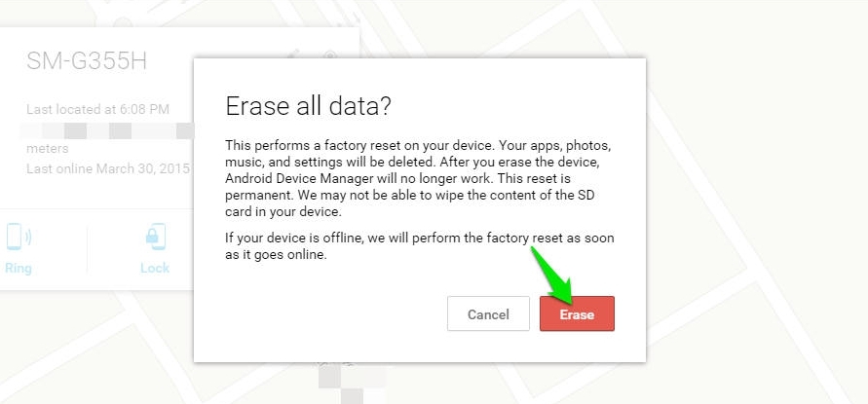Click the rename pencil icon beside SM-G355H
868x404 pixels.
click(x=293, y=55)
